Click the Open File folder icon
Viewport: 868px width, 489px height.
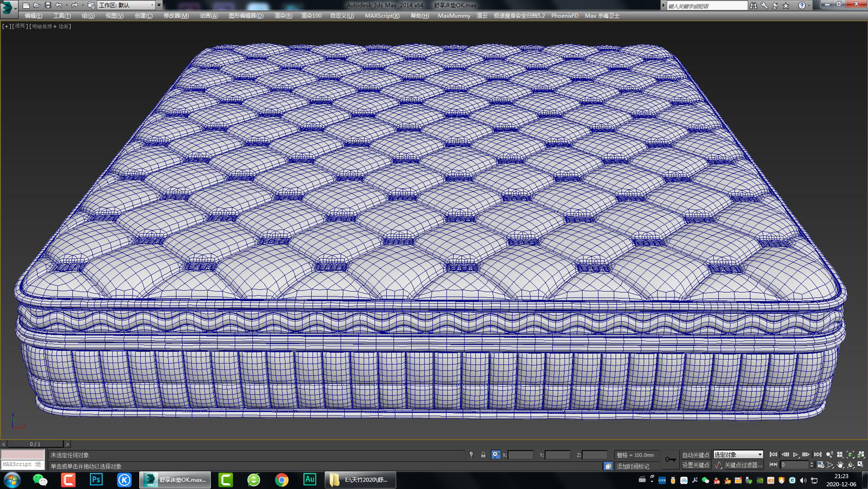pyautogui.click(x=38, y=5)
